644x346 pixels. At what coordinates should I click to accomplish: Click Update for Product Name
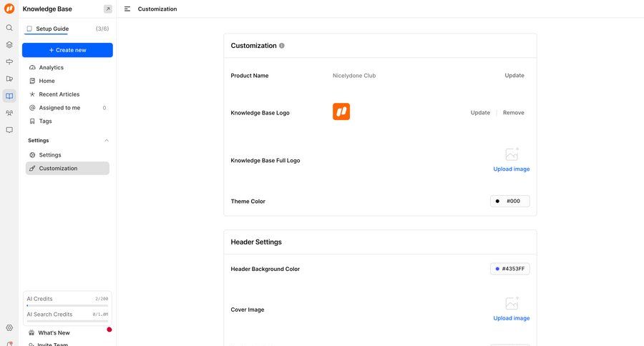click(x=514, y=76)
